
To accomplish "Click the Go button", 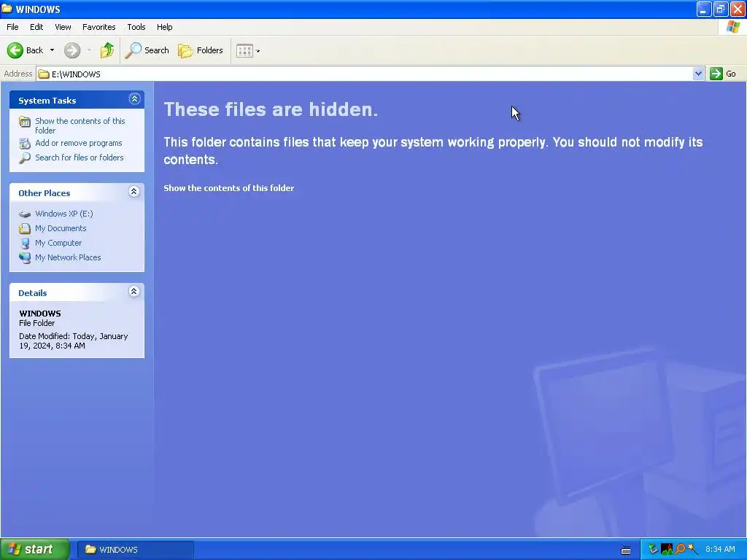I will click(723, 74).
